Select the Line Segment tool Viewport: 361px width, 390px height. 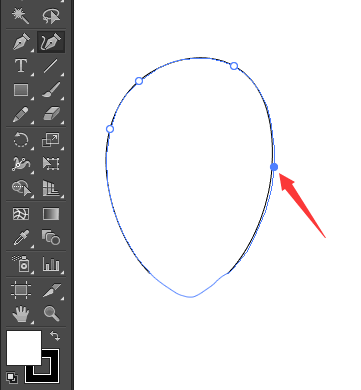click(51, 66)
